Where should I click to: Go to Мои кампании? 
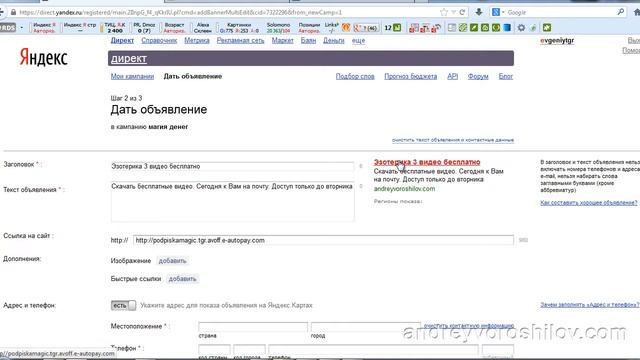132,76
